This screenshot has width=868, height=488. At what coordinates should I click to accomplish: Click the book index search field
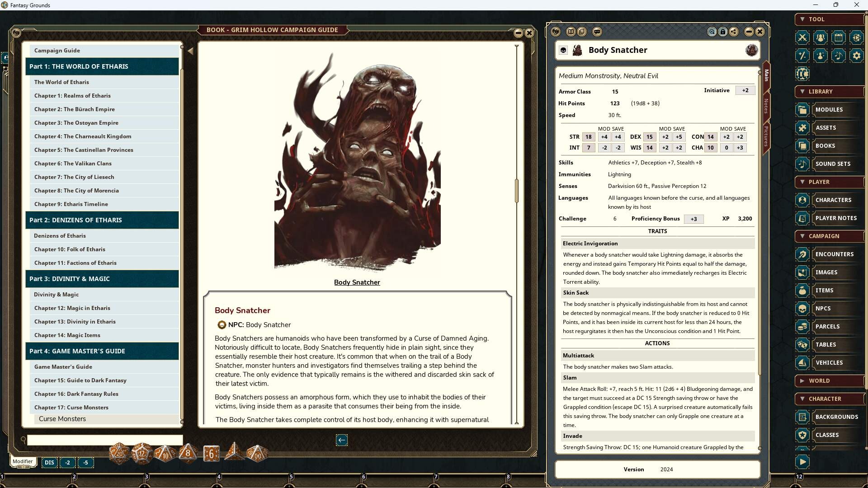tap(105, 440)
